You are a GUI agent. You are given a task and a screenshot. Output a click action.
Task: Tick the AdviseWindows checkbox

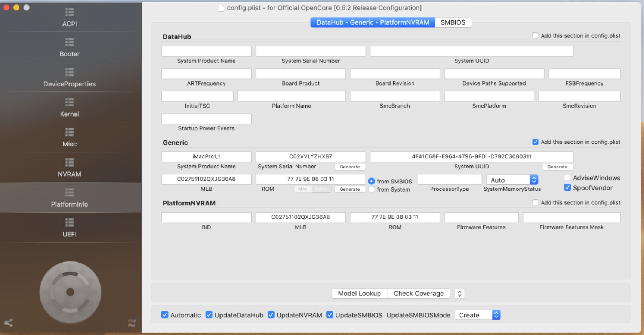pos(567,178)
